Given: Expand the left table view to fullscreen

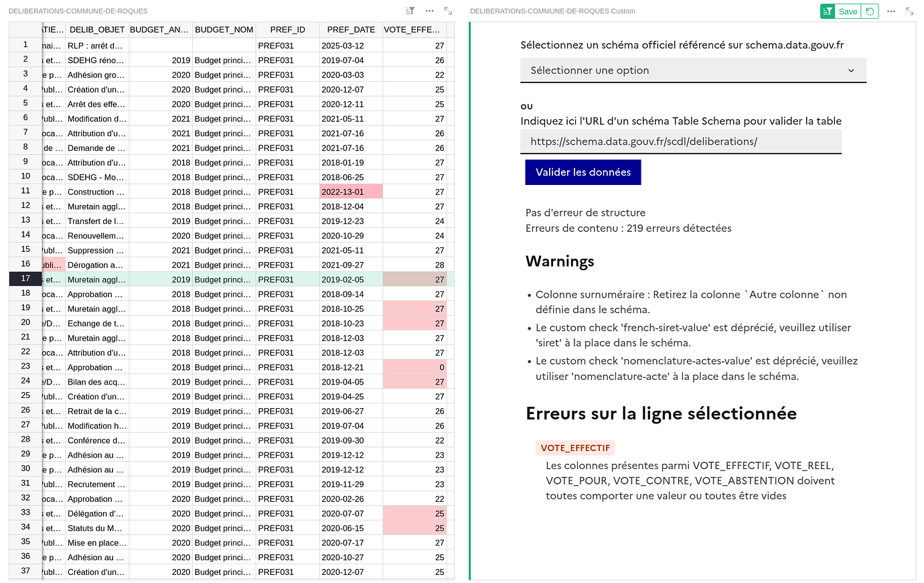Looking at the screenshot, I should (x=447, y=11).
